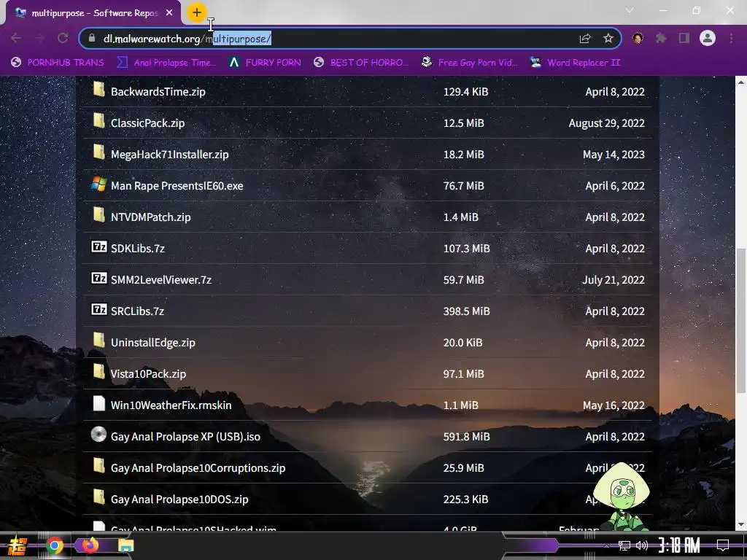The height and width of the screenshot is (560, 747).
Task: Open the Chrome three-dot menu
Action: (x=731, y=38)
